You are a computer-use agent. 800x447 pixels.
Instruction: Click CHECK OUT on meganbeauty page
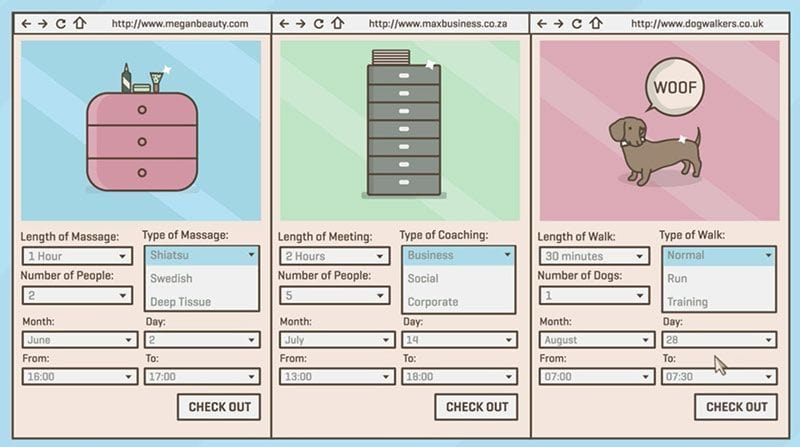[x=219, y=407]
